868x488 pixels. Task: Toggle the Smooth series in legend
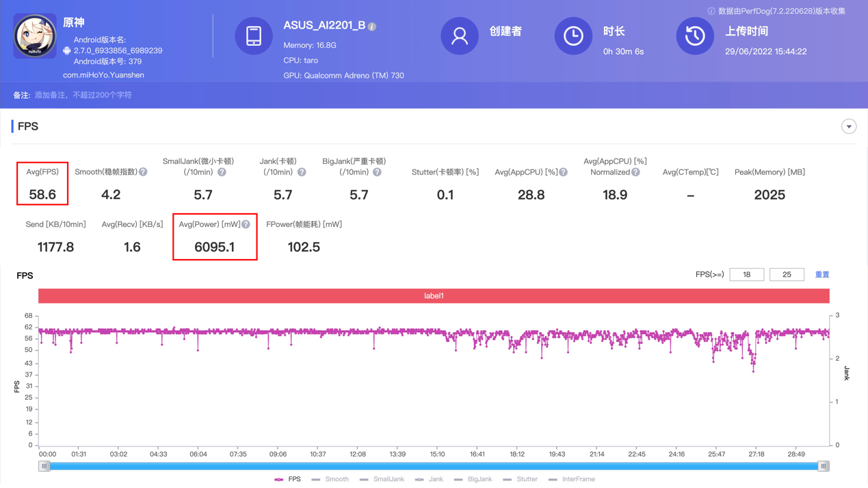click(x=330, y=479)
